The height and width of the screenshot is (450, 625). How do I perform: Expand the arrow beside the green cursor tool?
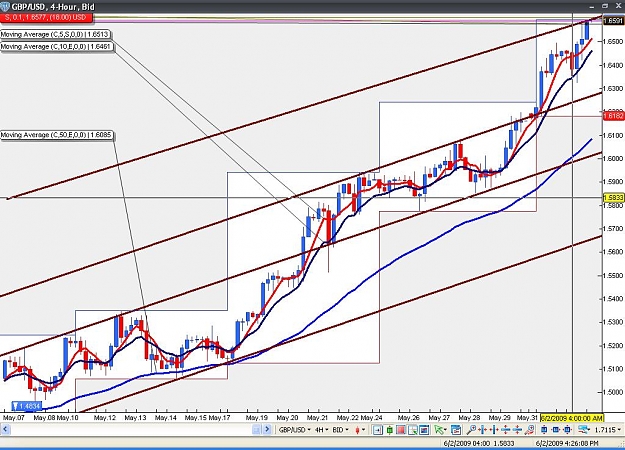click(446, 430)
